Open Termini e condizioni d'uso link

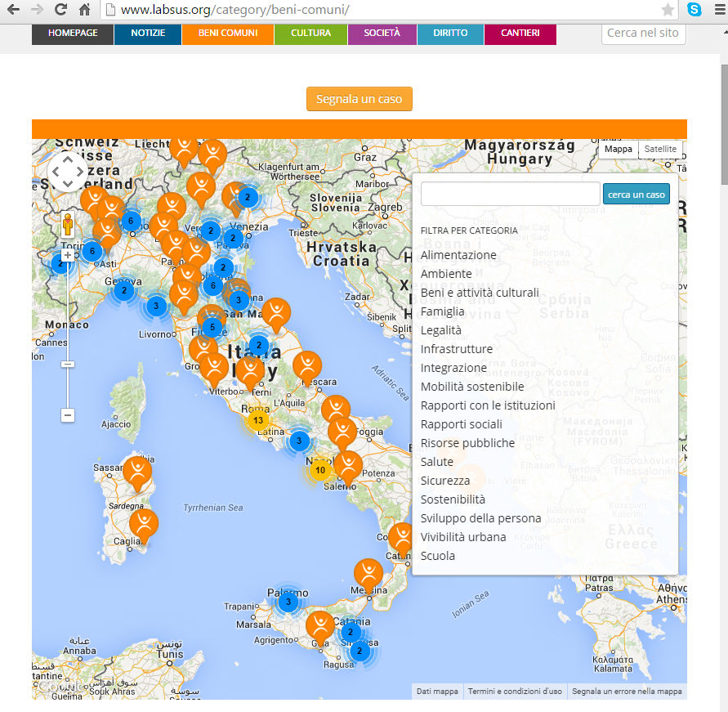tap(515, 692)
